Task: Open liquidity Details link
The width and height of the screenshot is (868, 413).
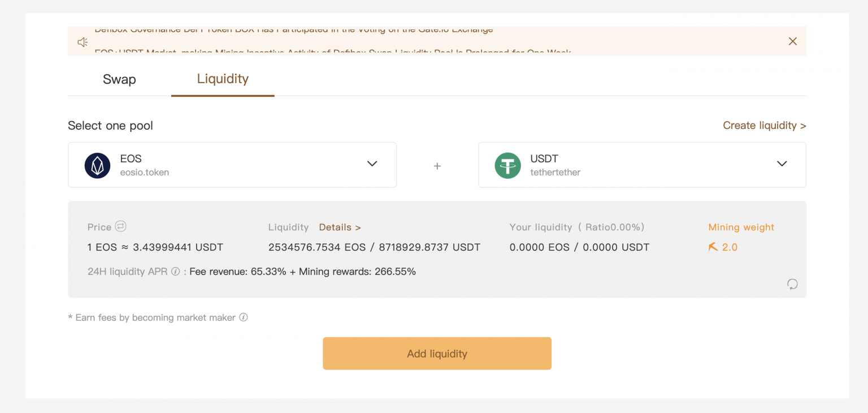Action: tap(340, 227)
